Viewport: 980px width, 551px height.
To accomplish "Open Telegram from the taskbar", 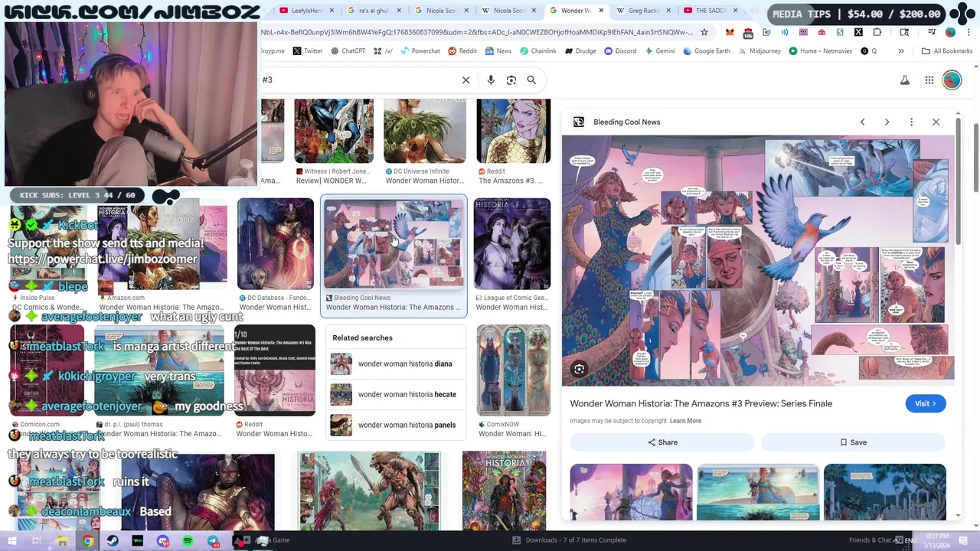I will click(x=213, y=540).
